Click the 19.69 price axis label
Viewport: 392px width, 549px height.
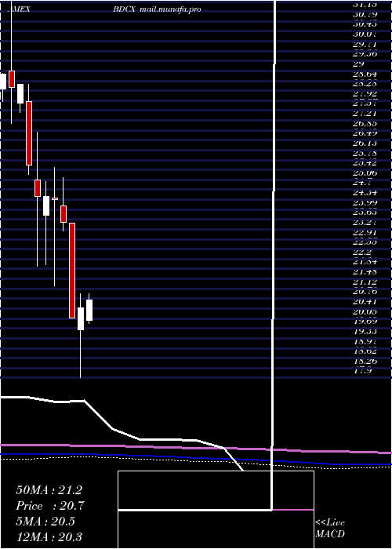tap(365, 321)
